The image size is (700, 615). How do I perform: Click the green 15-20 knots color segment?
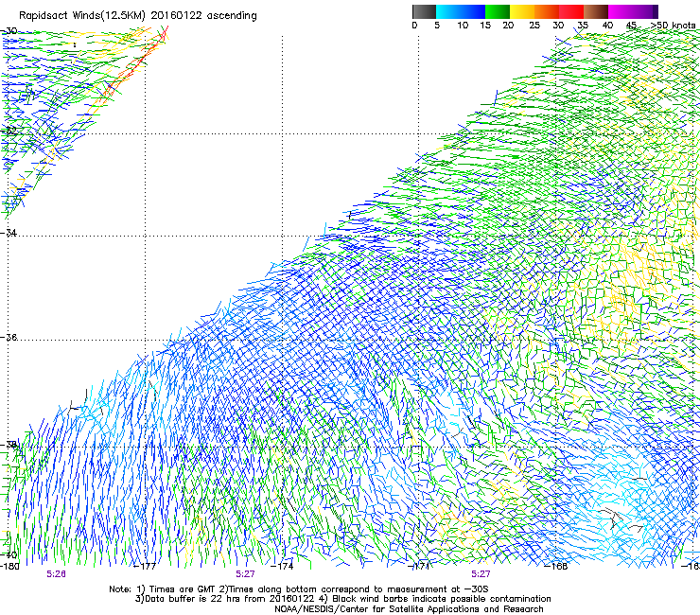pos(498,11)
